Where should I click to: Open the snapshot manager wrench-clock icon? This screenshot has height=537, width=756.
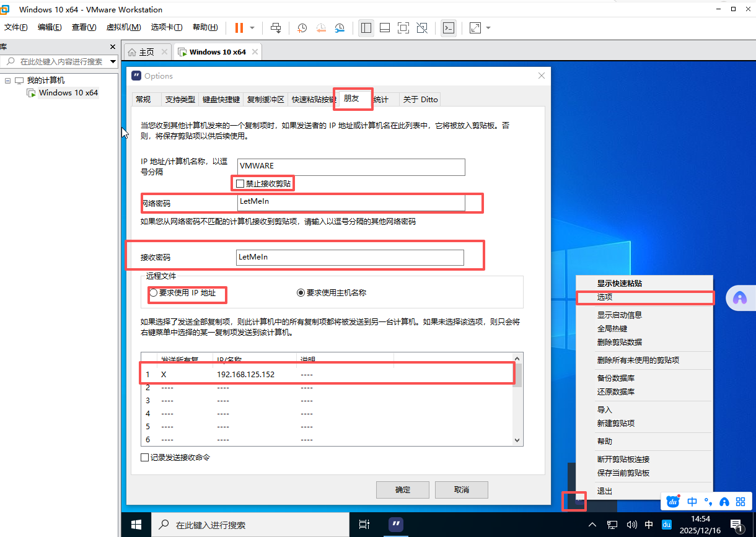coord(340,28)
